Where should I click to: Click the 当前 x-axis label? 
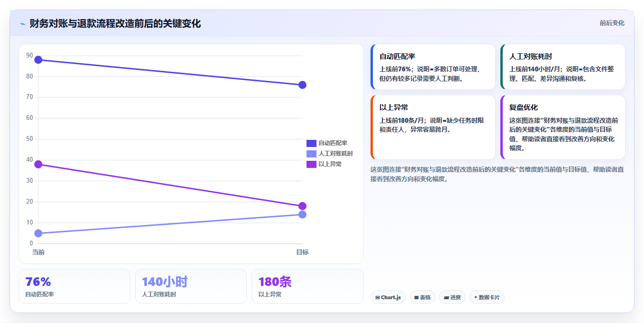tap(39, 252)
